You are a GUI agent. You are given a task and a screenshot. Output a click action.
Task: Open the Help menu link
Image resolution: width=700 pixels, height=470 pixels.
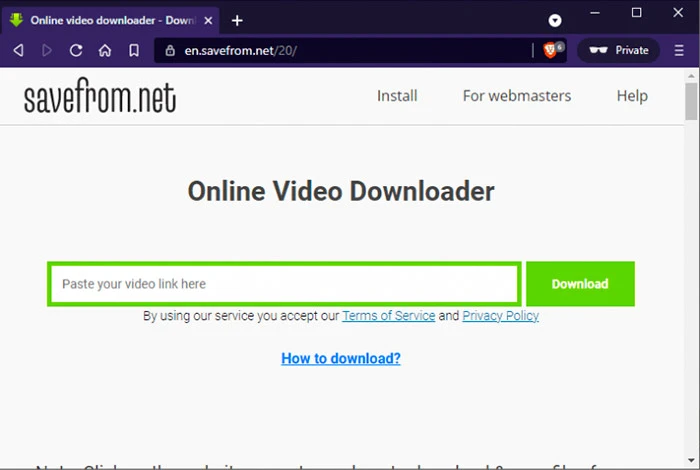[x=632, y=96]
